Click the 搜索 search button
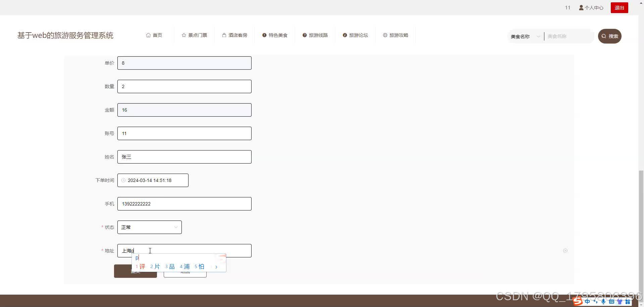644x307 pixels. (x=609, y=36)
